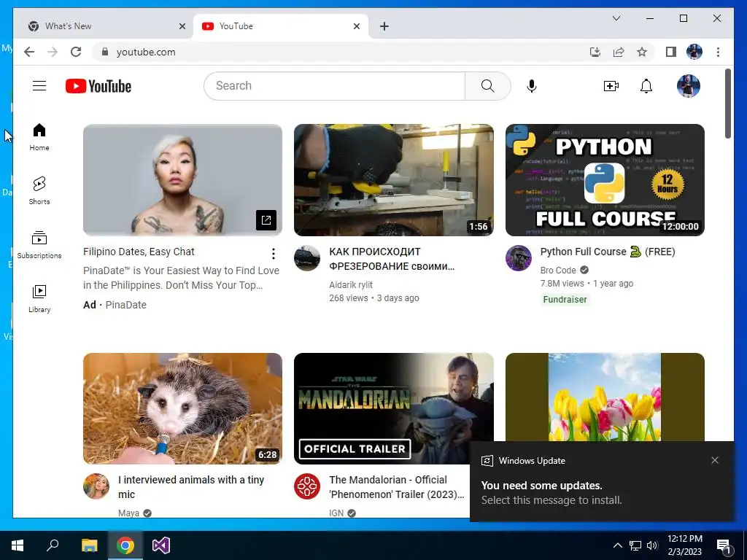Click ad external link icon on thumbnail
The image size is (747, 560).
pyautogui.click(x=266, y=220)
